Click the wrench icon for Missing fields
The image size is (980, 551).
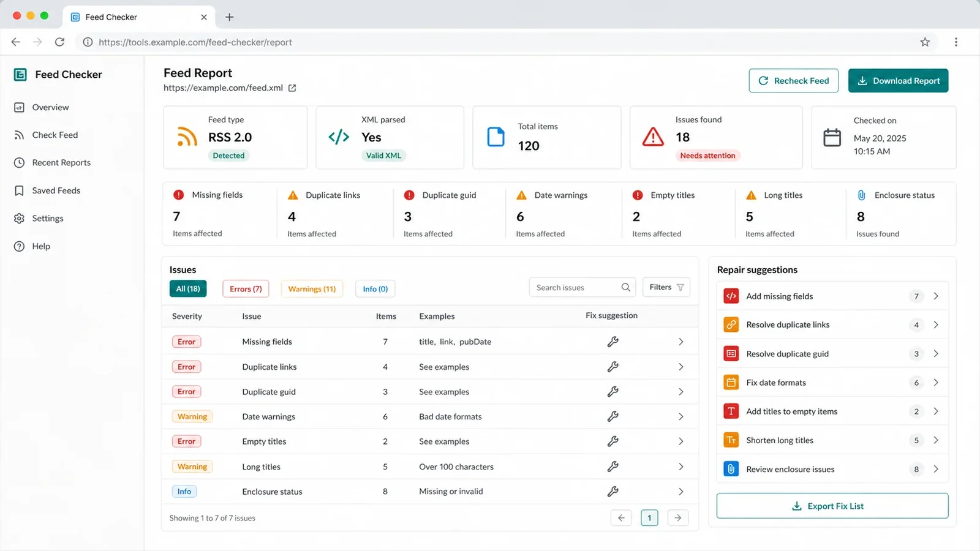click(x=612, y=342)
